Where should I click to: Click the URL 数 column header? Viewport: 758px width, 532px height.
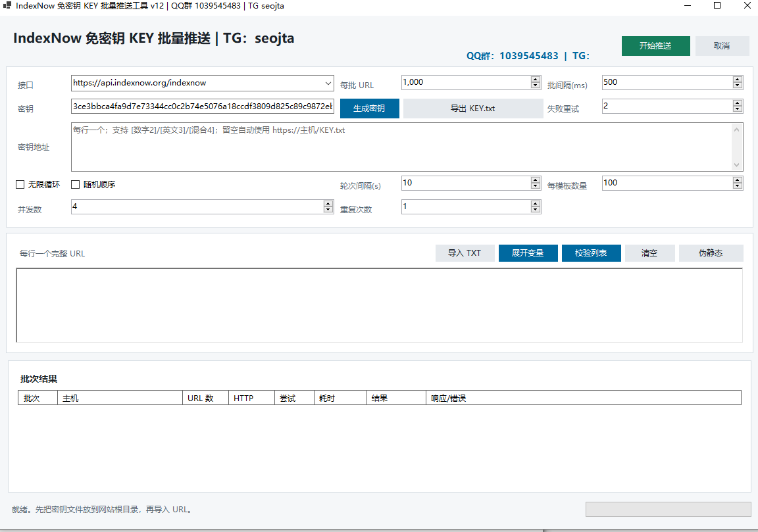[x=205, y=398]
